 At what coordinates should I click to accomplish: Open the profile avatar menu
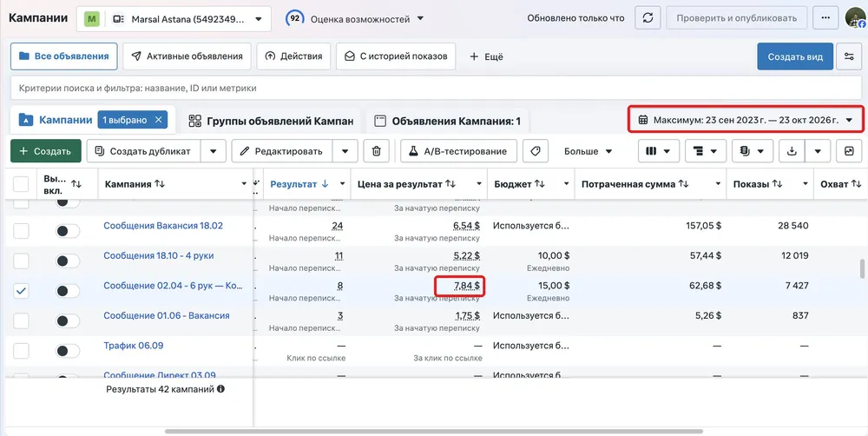point(856,18)
